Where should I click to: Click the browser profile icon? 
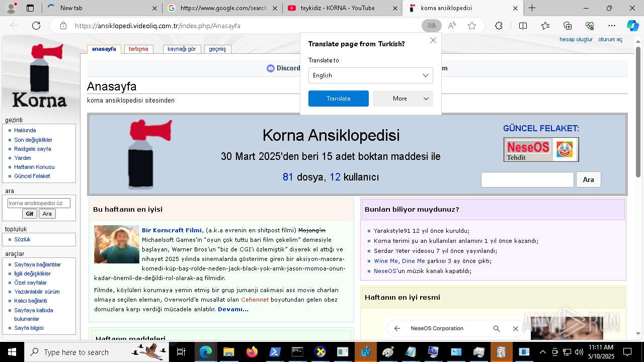(x=12, y=8)
